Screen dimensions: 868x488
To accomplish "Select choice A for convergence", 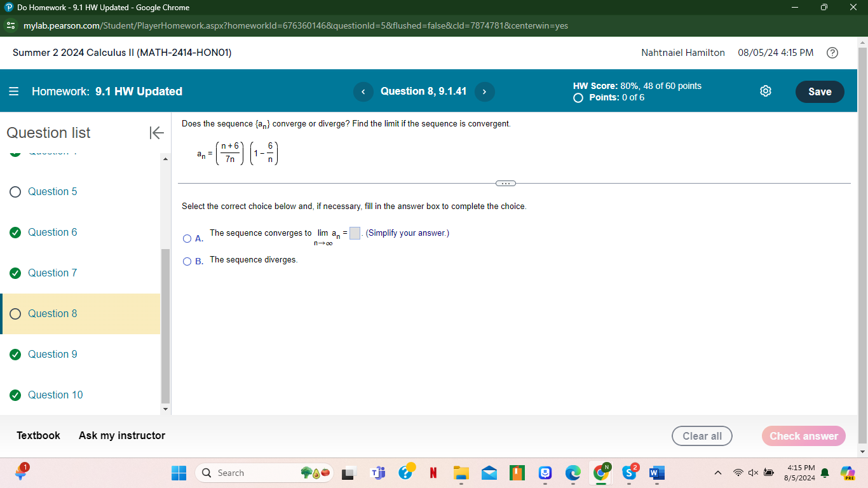I will click(x=187, y=238).
